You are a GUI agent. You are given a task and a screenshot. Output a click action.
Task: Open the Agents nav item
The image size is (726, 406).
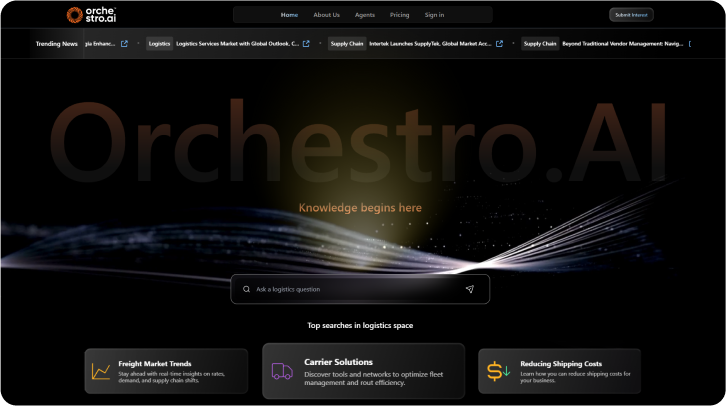tap(365, 15)
